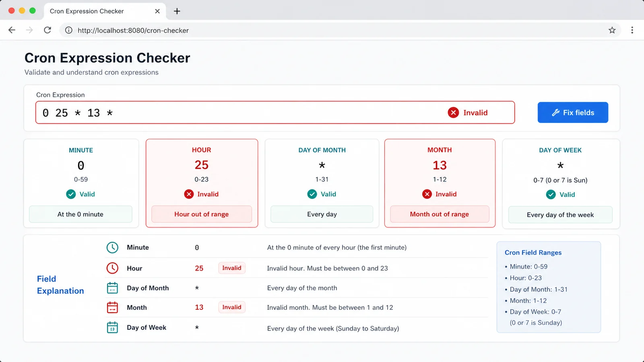Click the red X icon in Hour card
This screenshot has width=644, height=362.
(189, 194)
